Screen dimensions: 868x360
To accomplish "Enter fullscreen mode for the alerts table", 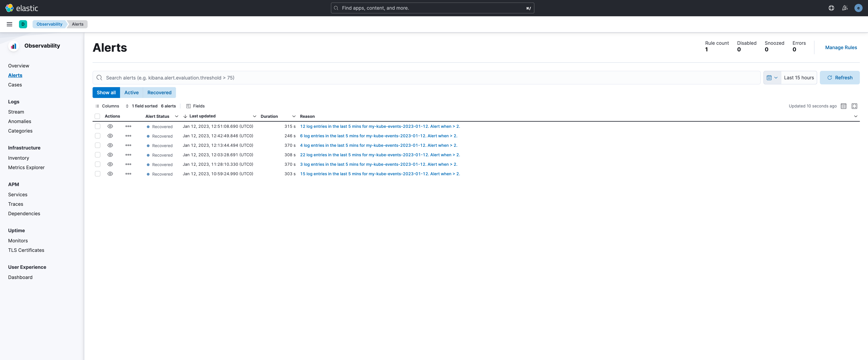I will click(854, 106).
